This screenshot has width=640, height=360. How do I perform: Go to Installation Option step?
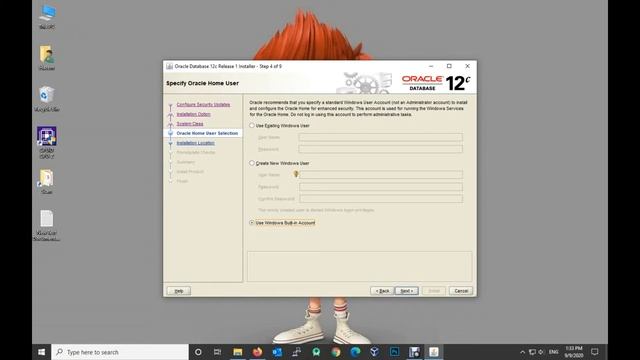click(x=193, y=114)
